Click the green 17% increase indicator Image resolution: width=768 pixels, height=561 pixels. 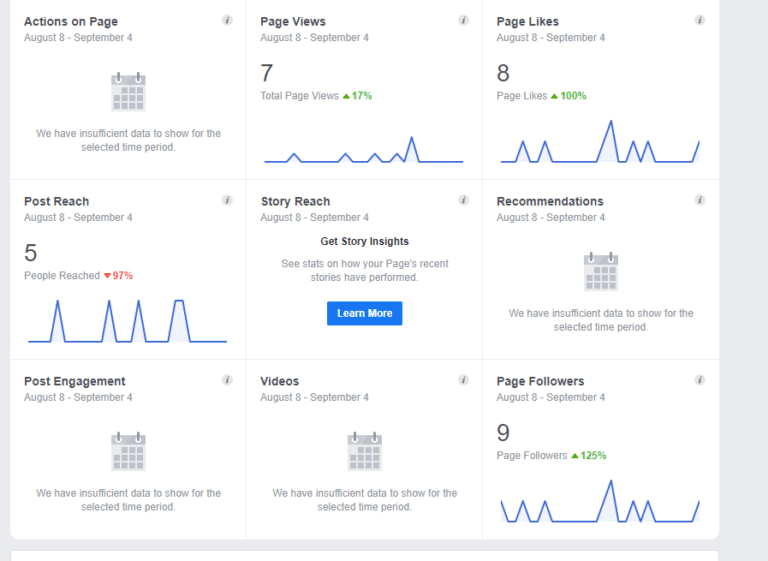coord(358,96)
